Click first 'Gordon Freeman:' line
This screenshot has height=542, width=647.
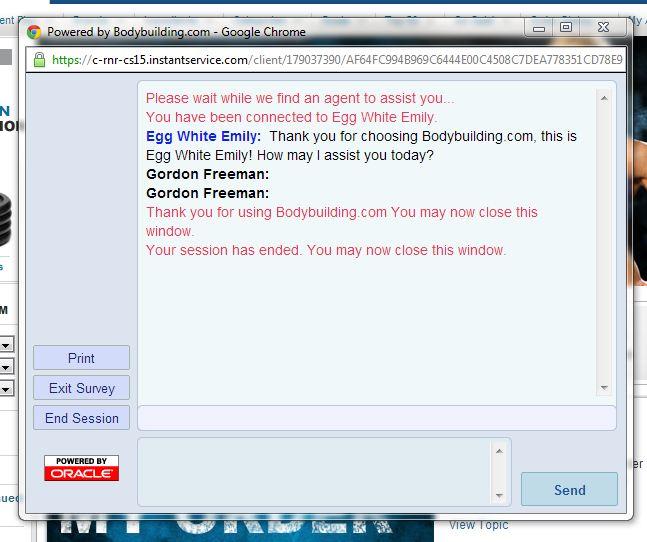(x=208, y=174)
